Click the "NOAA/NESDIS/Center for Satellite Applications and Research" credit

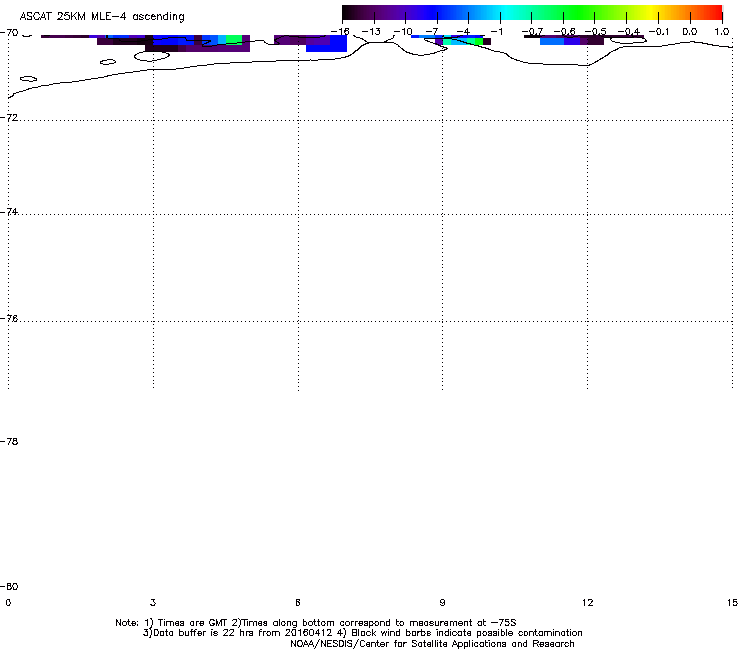(432, 644)
